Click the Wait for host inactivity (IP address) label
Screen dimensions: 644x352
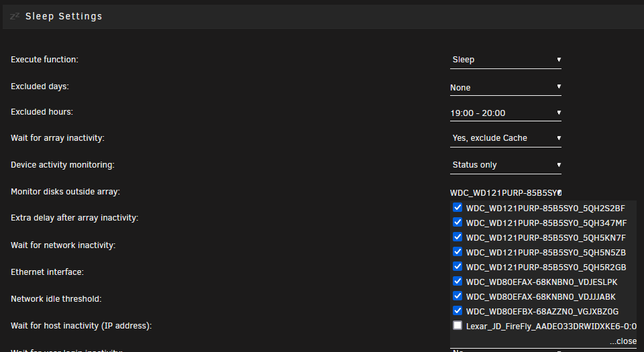coord(81,326)
